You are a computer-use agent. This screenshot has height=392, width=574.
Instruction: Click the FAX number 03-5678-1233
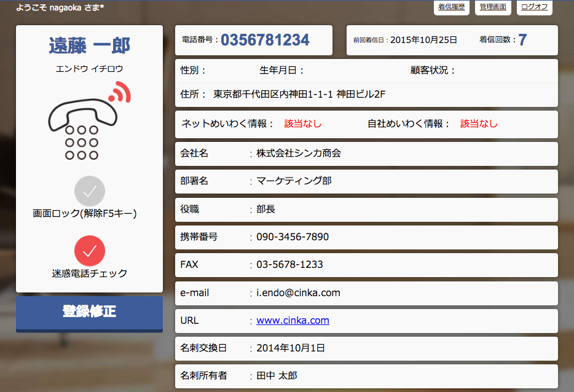tap(289, 264)
